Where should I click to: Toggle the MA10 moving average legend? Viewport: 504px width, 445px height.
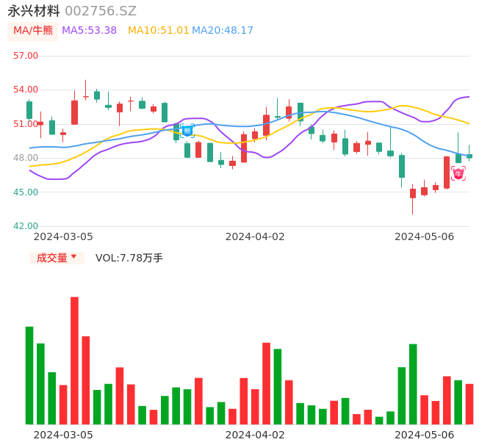click(158, 31)
